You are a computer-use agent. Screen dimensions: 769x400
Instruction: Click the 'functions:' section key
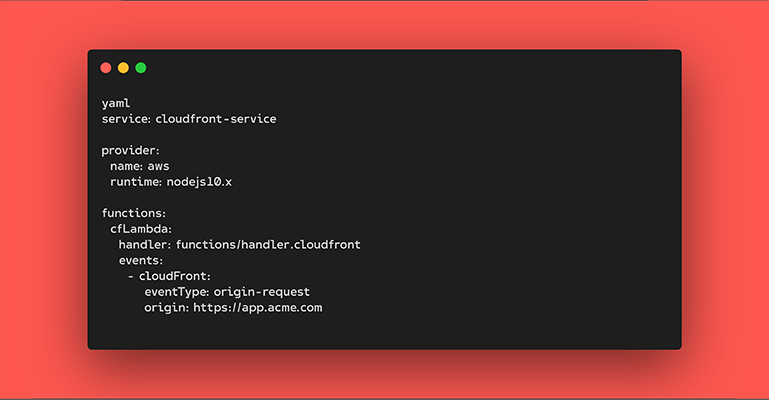click(134, 213)
